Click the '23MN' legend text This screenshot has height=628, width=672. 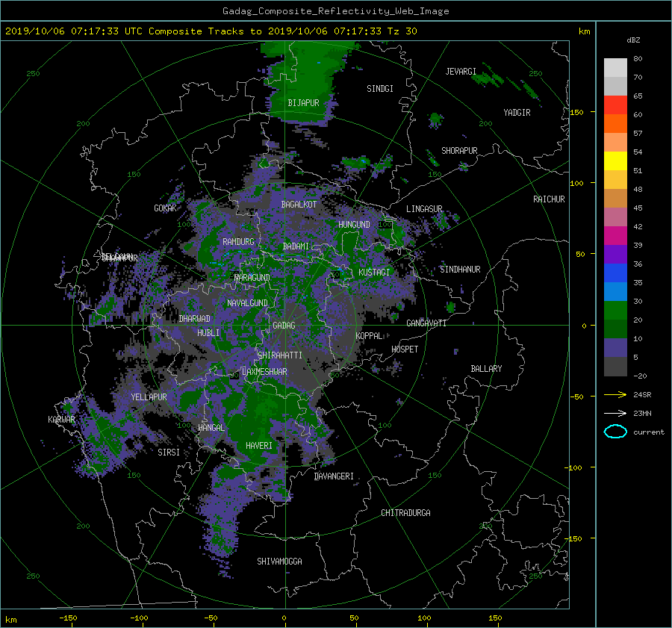[x=642, y=413]
